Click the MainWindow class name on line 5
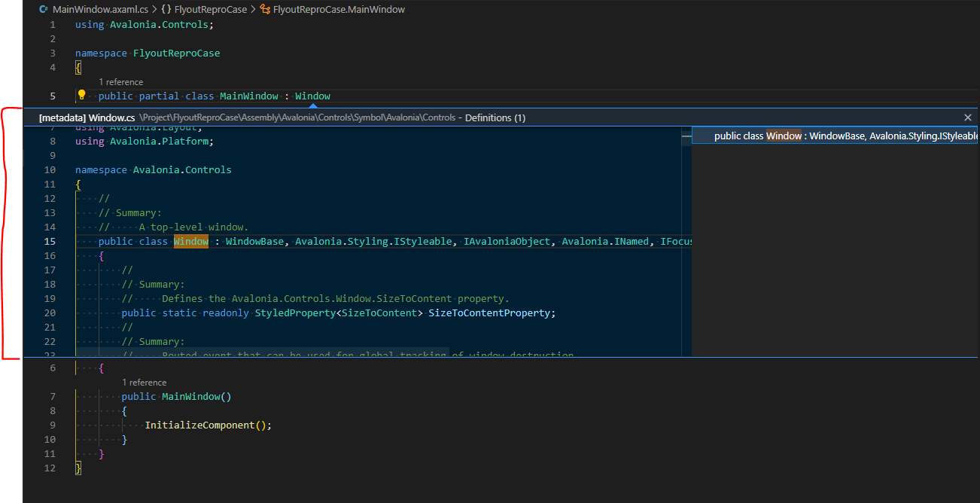 click(x=249, y=96)
